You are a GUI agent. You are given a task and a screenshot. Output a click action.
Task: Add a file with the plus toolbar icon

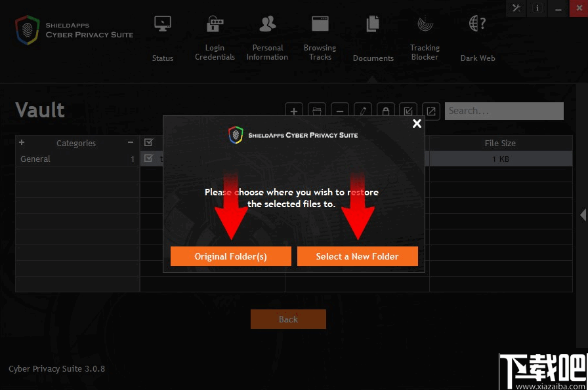pyautogui.click(x=294, y=111)
